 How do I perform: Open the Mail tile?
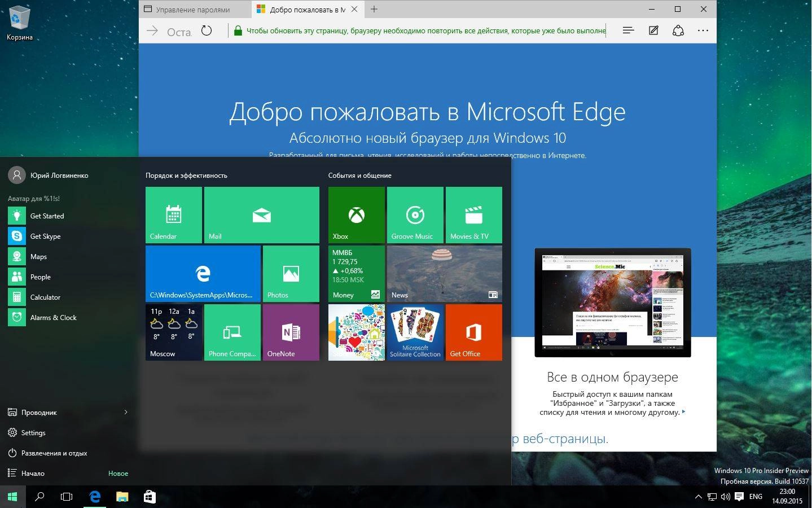click(x=262, y=215)
